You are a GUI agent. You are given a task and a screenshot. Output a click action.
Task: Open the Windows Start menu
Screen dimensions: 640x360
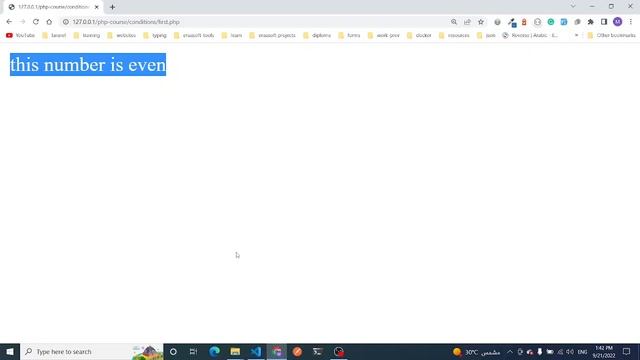point(10,351)
